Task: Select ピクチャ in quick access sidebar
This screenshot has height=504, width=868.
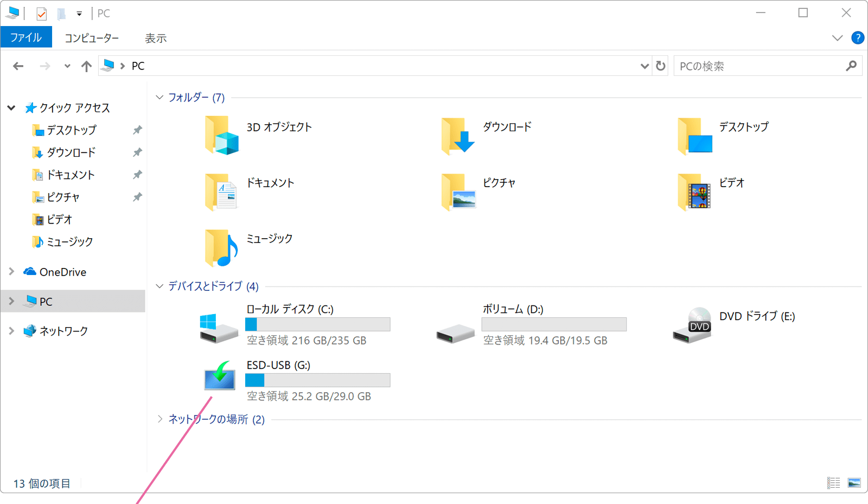Action: (63, 197)
